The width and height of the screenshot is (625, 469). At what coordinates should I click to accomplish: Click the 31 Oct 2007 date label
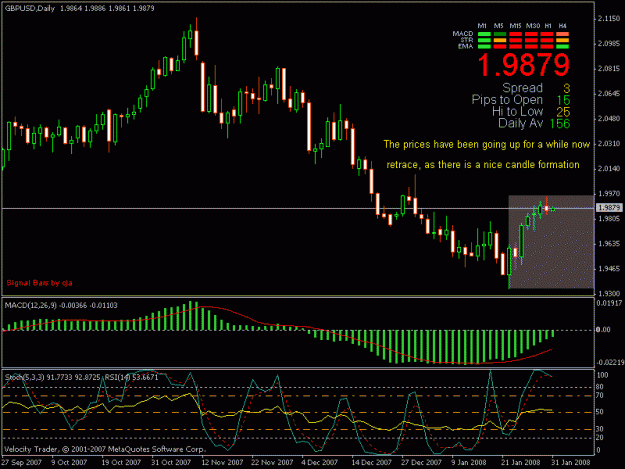tap(171, 462)
